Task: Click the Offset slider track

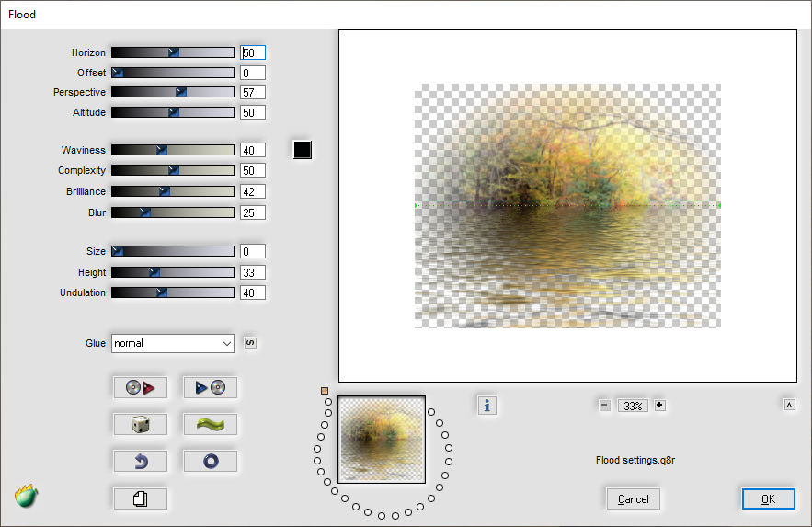Action: 173,73
